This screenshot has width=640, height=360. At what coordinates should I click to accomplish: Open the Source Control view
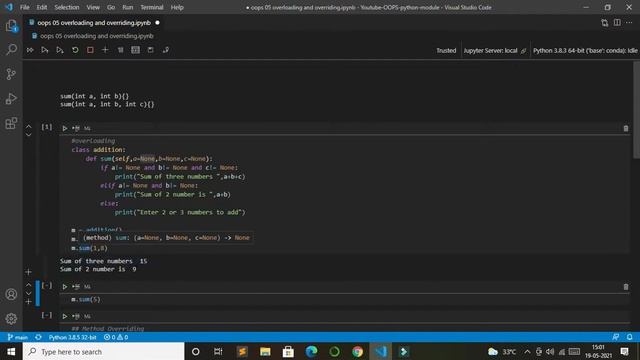11,74
